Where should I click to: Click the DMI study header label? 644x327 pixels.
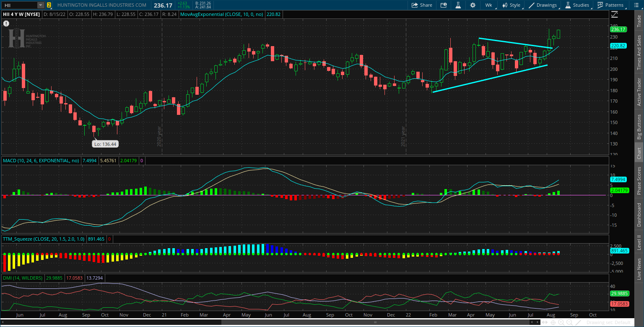22,278
